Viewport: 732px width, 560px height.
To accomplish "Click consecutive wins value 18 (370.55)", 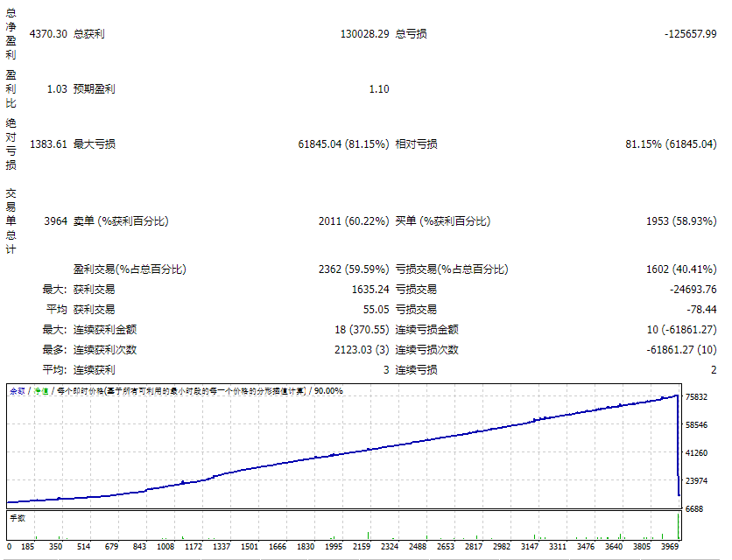I will 362,330.
